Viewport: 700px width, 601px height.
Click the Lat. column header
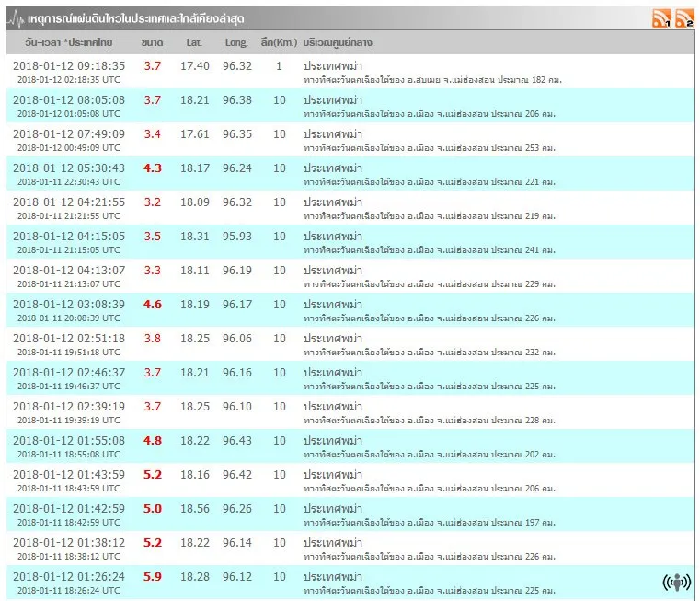[x=194, y=43]
